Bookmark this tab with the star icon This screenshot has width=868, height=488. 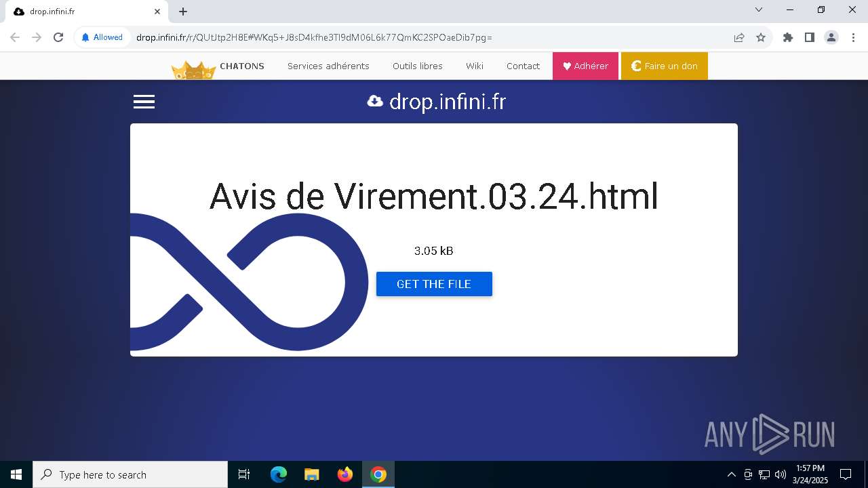click(761, 37)
